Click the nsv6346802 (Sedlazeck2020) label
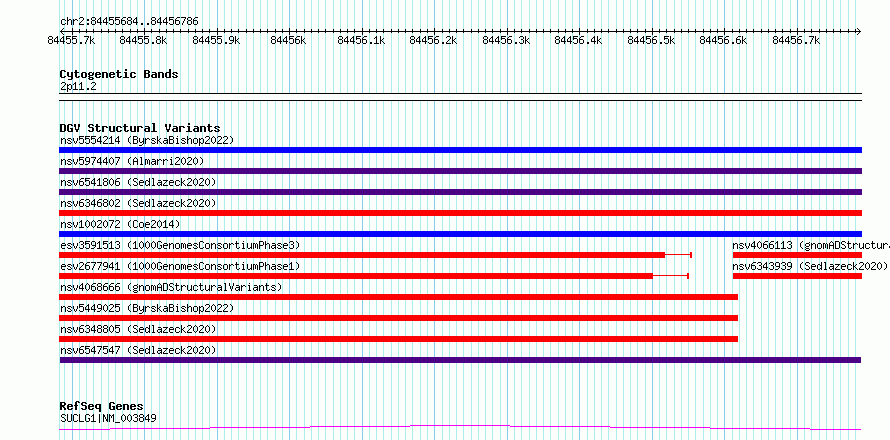The height and width of the screenshot is (440, 890). 138,203
